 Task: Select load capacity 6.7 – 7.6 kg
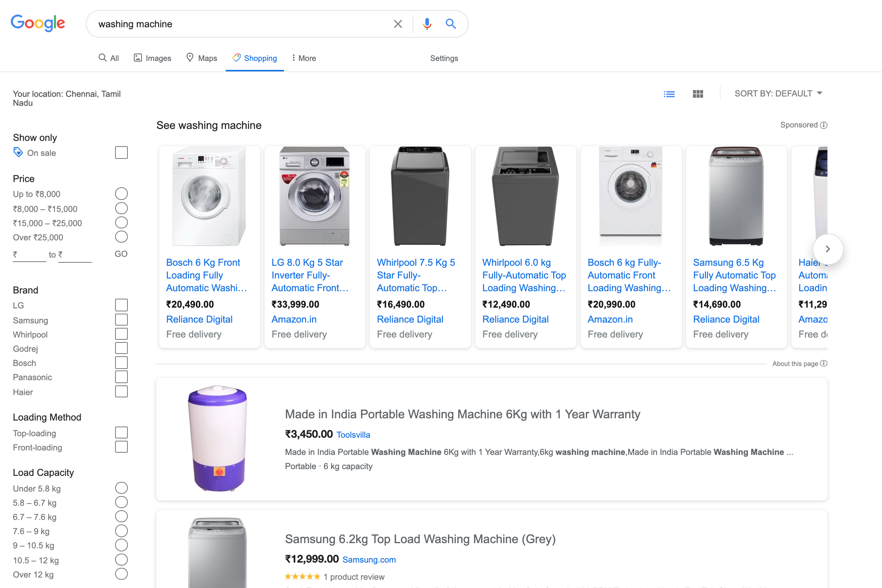point(121,517)
